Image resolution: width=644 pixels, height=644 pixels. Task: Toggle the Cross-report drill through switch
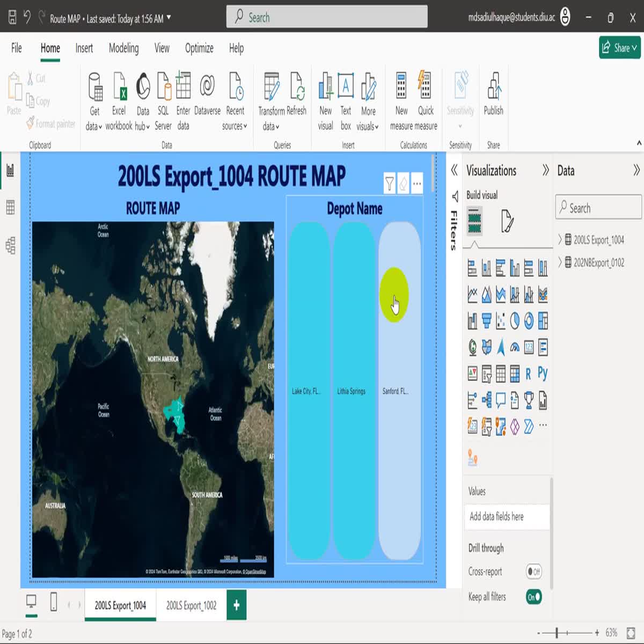533,571
